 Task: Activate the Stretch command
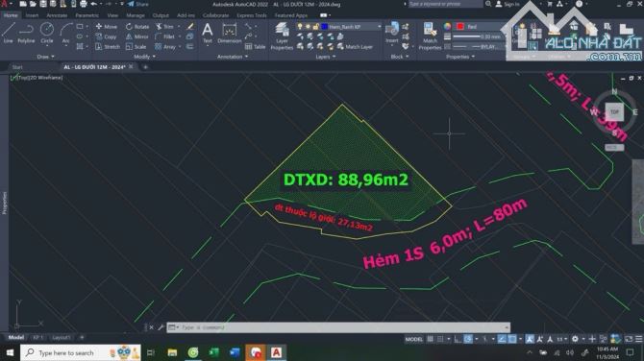(108, 47)
